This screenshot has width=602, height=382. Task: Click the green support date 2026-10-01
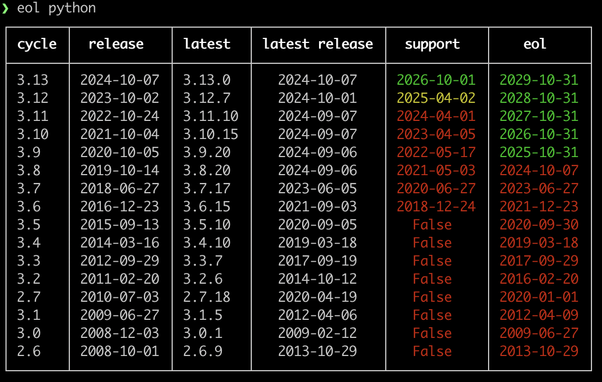tap(436, 80)
